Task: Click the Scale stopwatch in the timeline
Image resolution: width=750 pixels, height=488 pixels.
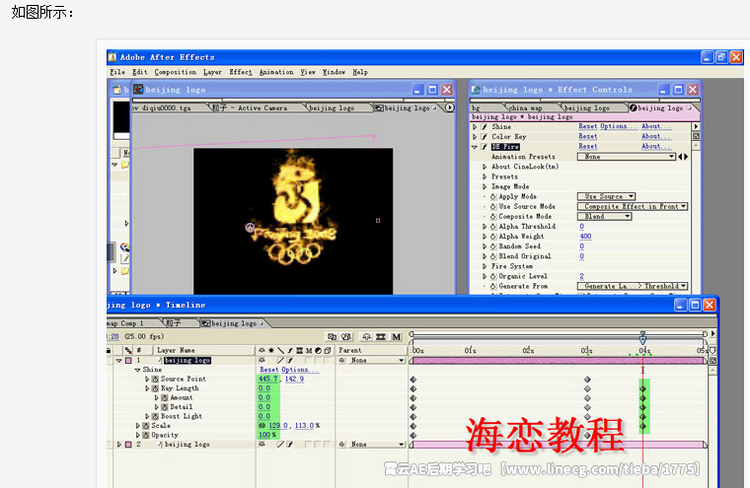Action: pyautogui.click(x=146, y=425)
